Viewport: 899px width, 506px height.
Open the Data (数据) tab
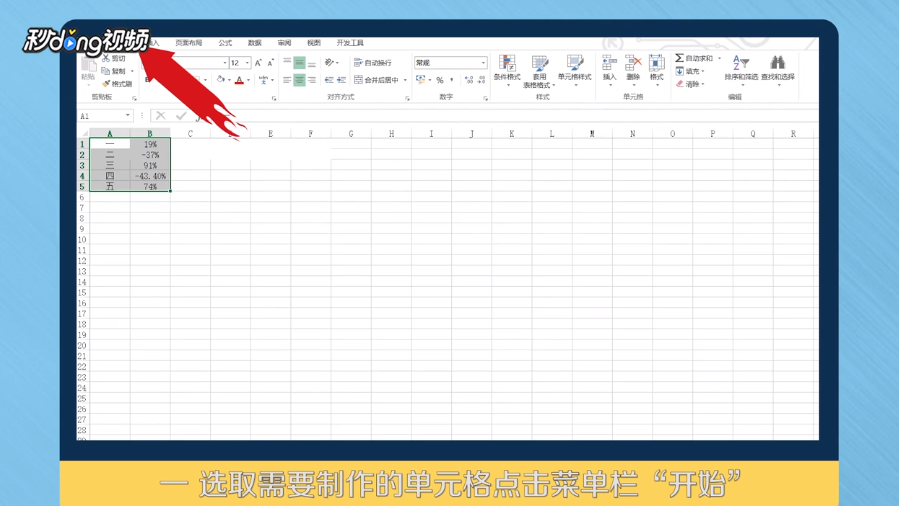[x=255, y=43]
